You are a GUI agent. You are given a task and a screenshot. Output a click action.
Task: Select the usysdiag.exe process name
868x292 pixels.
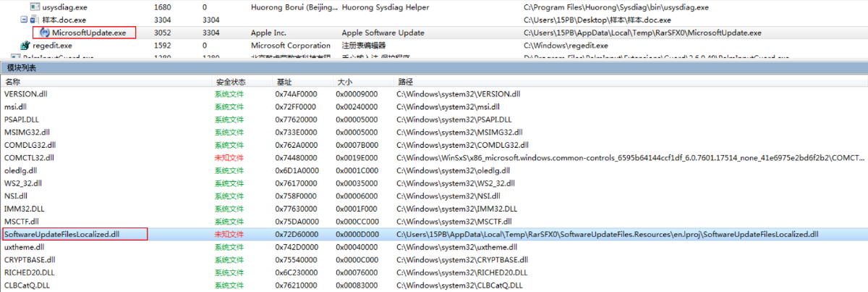click(x=64, y=7)
